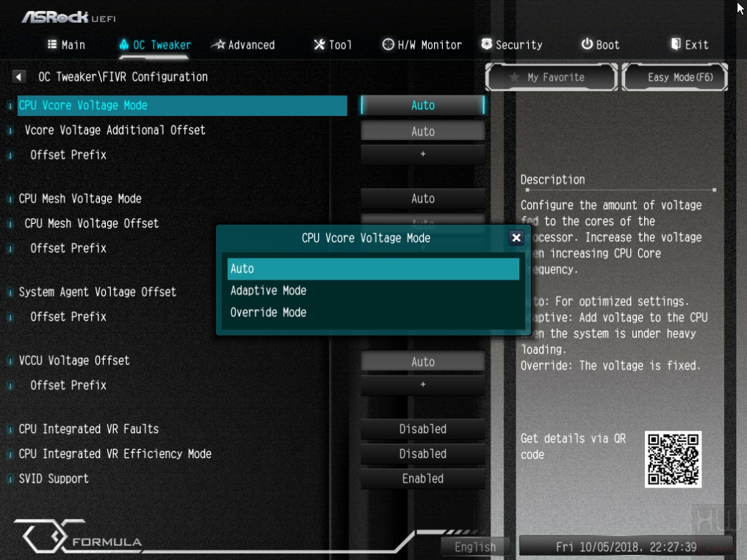
Task: Click the info icon beside CPU Vcore Voltage Mode
Action: (10, 105)
